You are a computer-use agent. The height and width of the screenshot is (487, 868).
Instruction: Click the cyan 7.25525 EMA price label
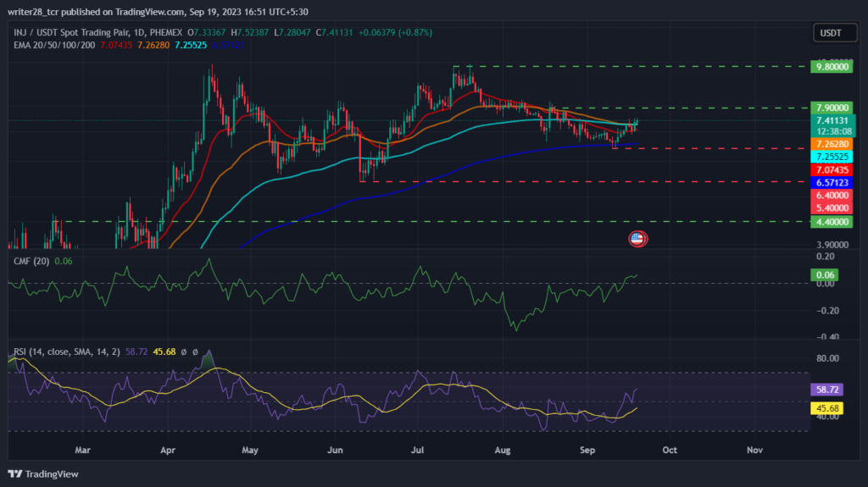pos(832,158)
